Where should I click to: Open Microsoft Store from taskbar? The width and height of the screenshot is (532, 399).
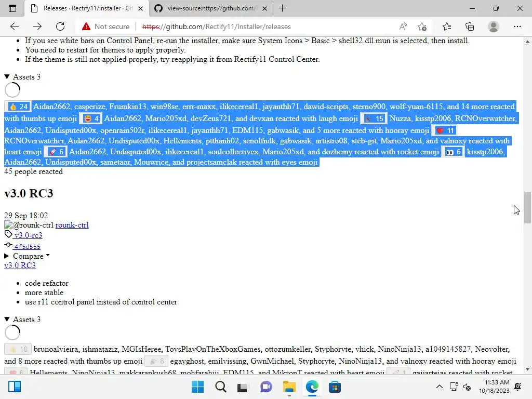click(x=335, y=387)
